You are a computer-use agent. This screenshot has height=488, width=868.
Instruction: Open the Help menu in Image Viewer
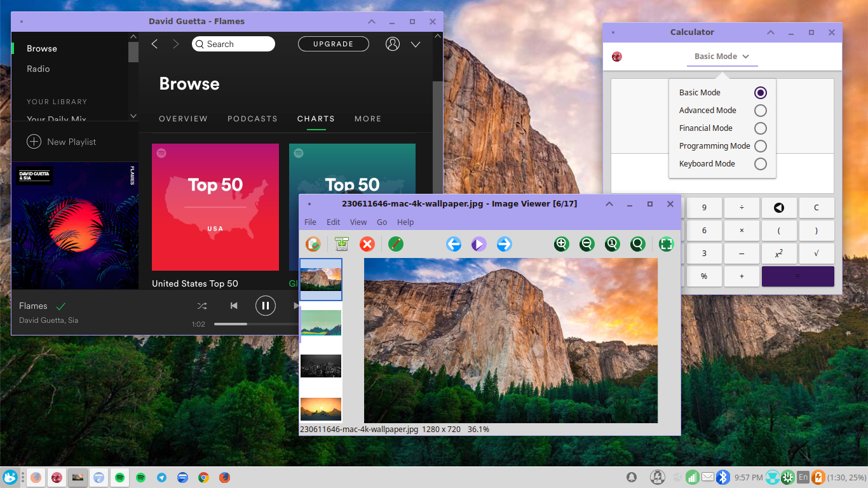click(405, 222)
